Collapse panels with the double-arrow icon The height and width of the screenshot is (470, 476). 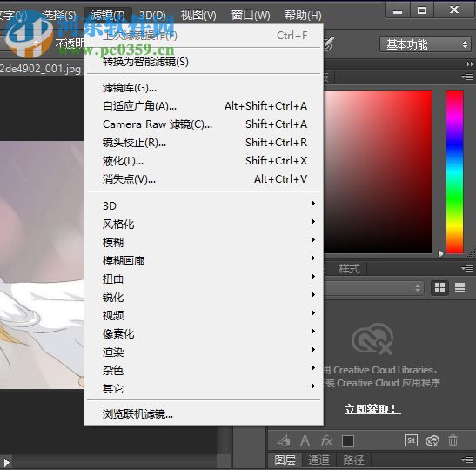point(470,64)
